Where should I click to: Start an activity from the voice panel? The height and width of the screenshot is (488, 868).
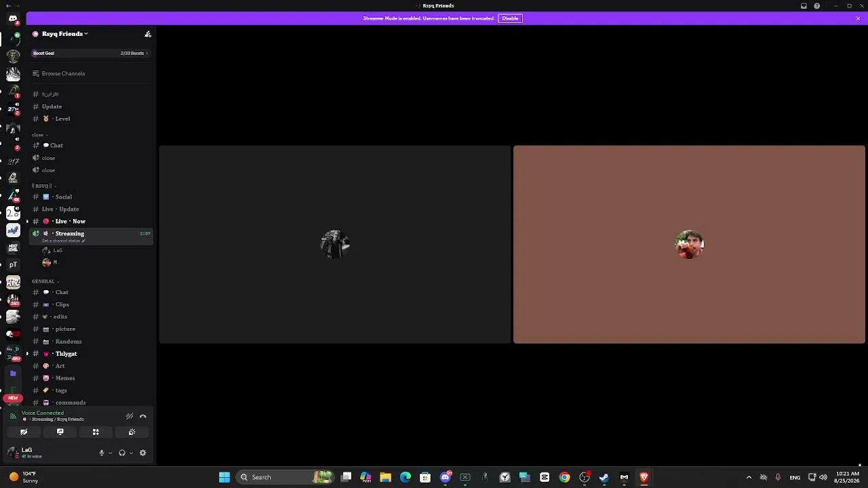[x=96, y=432]
